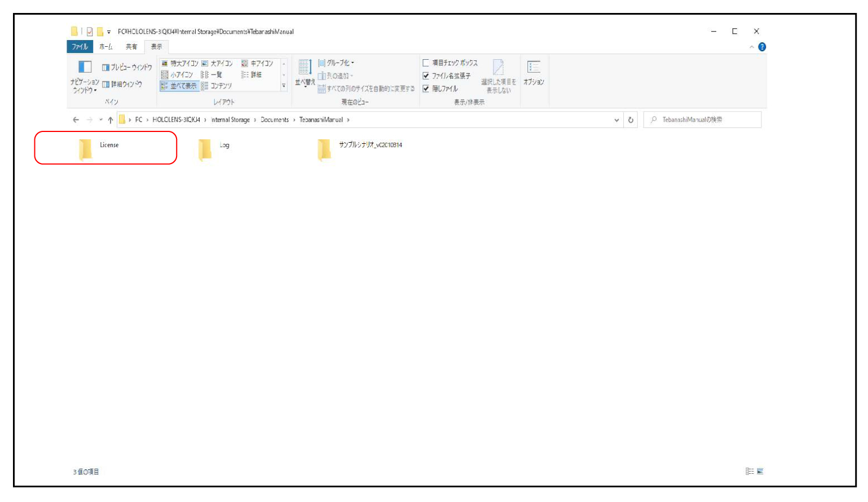Image resolution: width=868 pixels, height=502 pixels.
Task: Open the 並べ替え sort dropdown
Action: point(305,73)
